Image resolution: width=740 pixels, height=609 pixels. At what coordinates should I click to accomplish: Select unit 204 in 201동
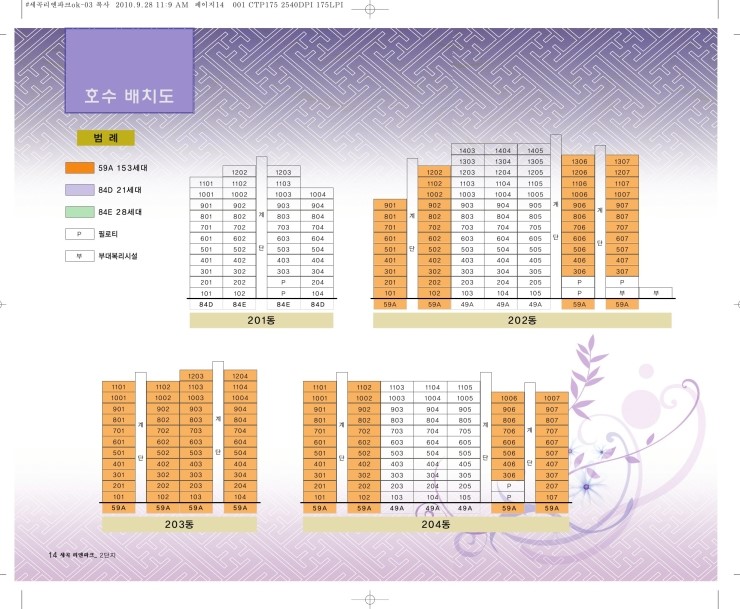(x=318, y=282)
